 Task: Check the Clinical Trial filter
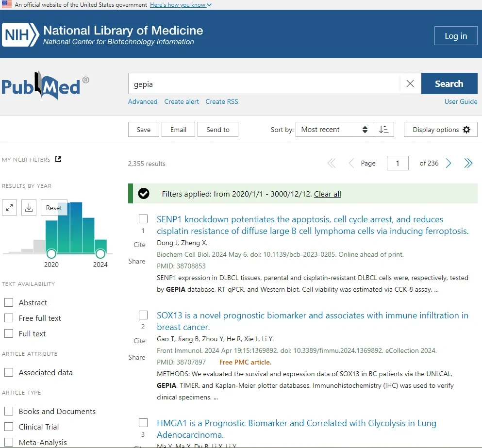pyautogui.click(x=9, y=427)
